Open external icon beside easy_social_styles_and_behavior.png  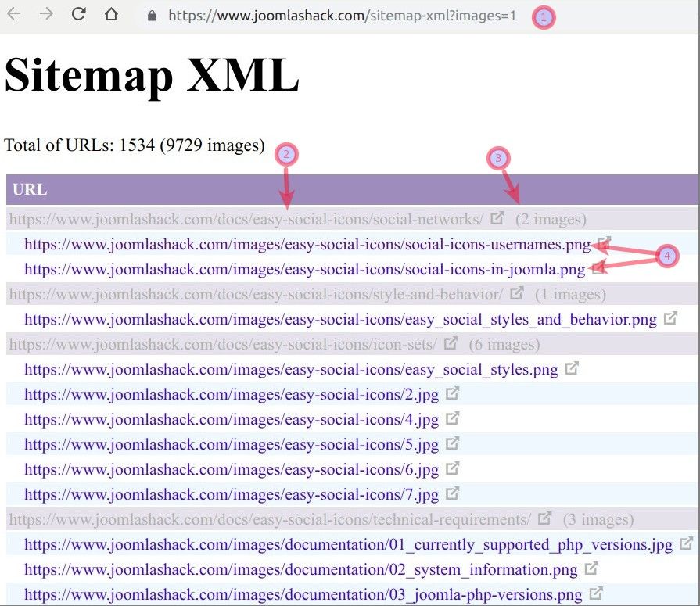tap(670, 318)
